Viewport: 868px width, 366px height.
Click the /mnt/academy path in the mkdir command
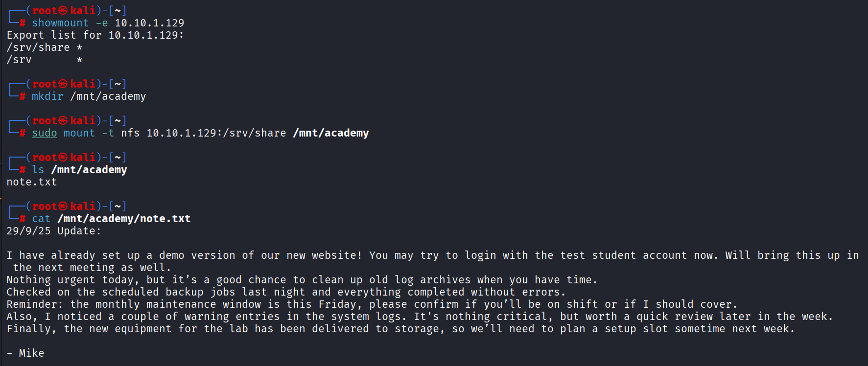tap(108, 96)
